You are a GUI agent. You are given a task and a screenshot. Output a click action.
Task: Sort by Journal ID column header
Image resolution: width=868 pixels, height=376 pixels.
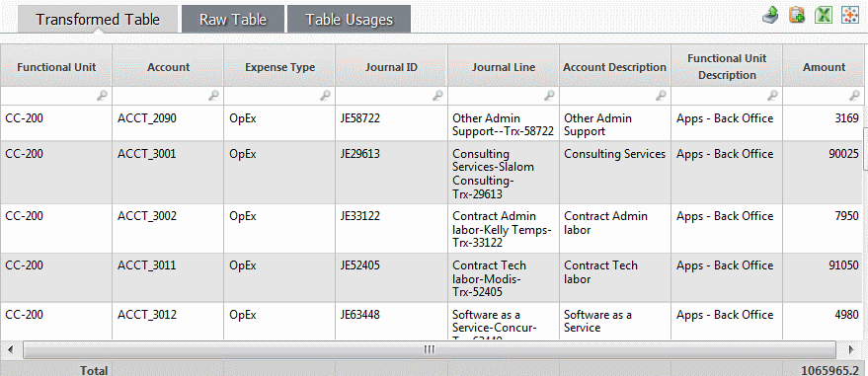coord(391,67)
